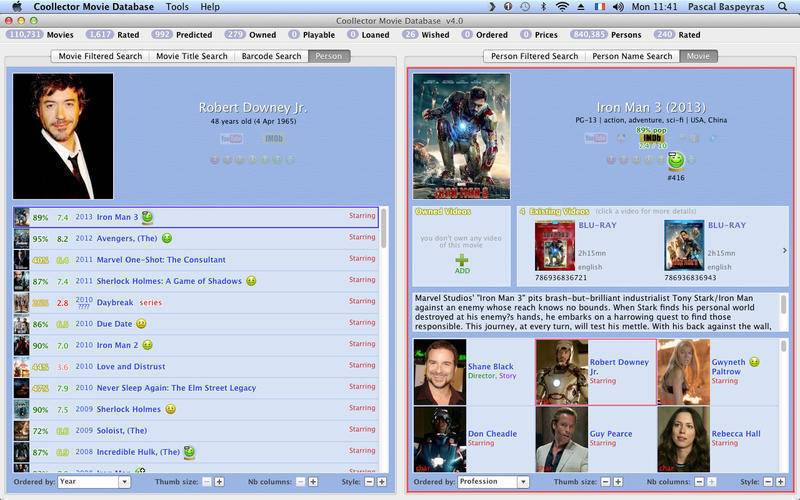The image size is (800, 500).
Task: Click smiley beside 2009 Sherlock Holmes row
Action: click(171, 409)
